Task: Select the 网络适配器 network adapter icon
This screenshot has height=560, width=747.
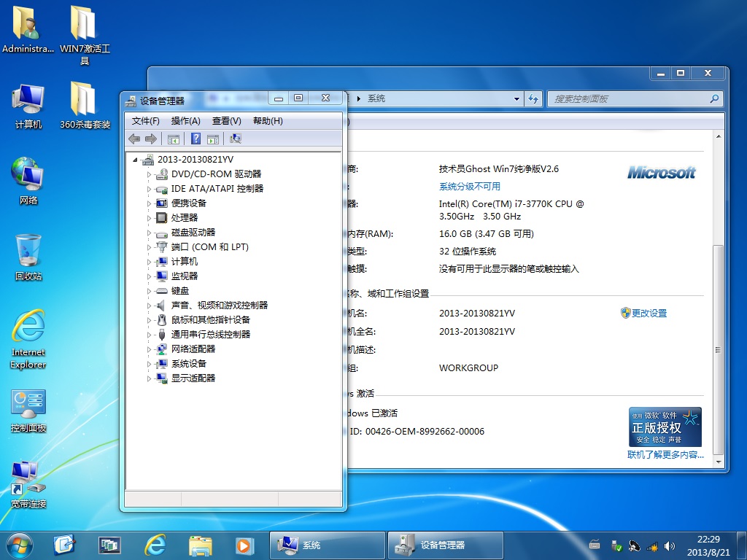Action: point(162,349)
